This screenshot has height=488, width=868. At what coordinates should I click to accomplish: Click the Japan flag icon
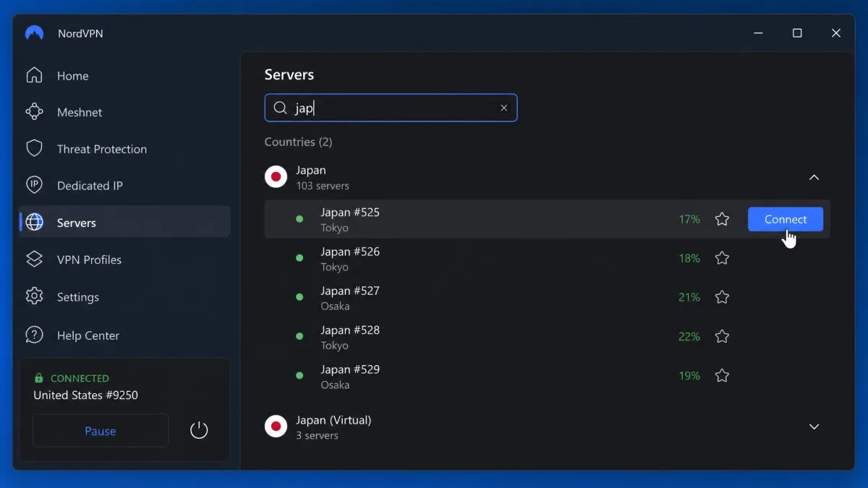pyautogui.click(x=276, y=177)
